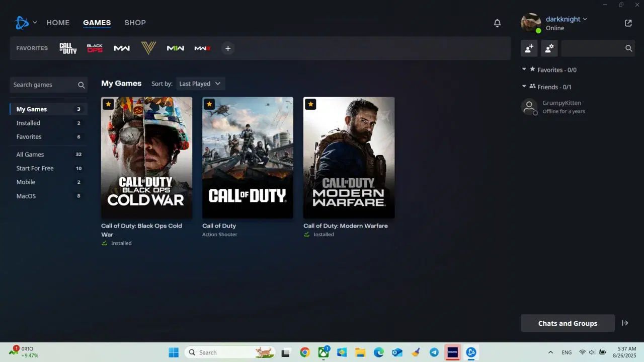Open Call of Duty cover art
This screenshot has height=362, width=644.
pyautogui.click(x=248, y=158)
